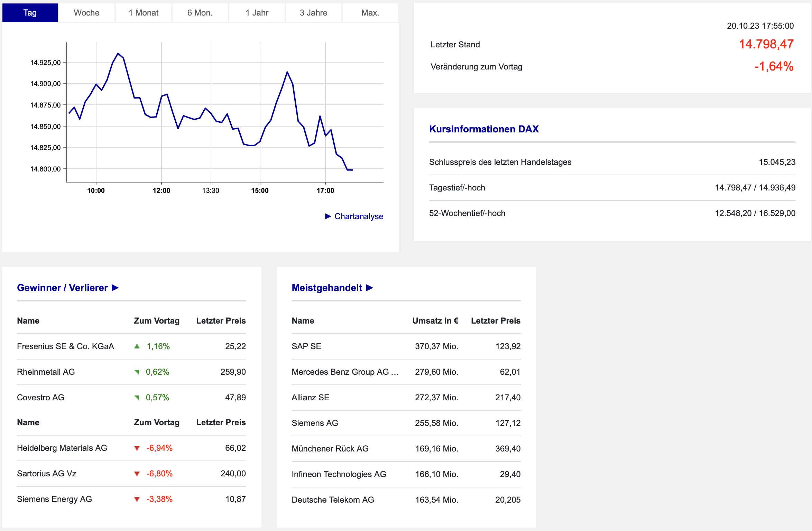The width and height of the screenshot is (812, 531).
Task: Click red down arrow for Heidelberg Materials
Action: point(137,448)
